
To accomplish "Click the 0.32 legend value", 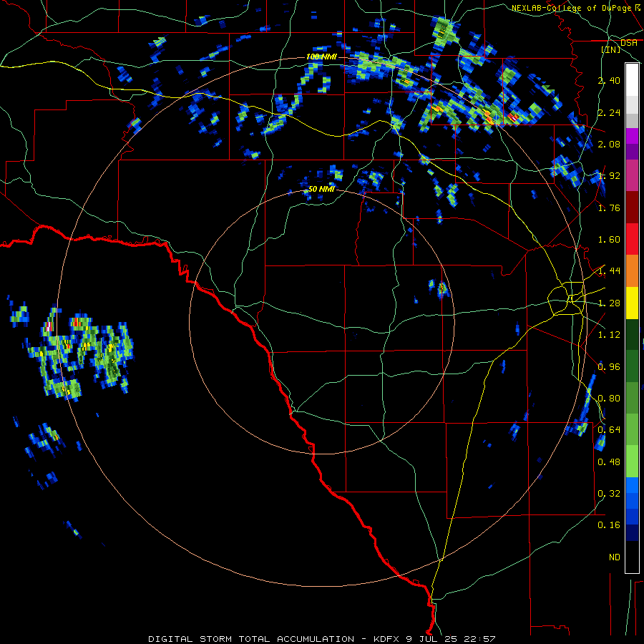I will [x=609, y=494].
